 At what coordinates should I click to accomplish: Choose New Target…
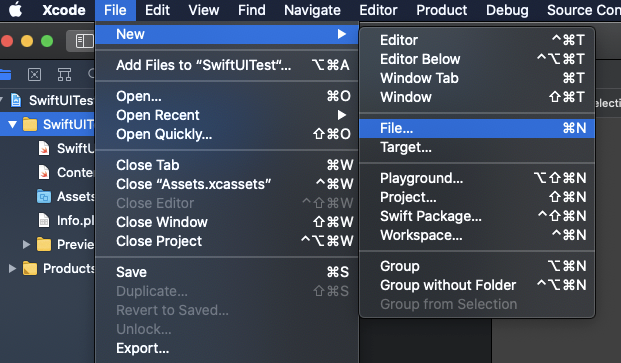pyautogui.click(x=477, y=147)
